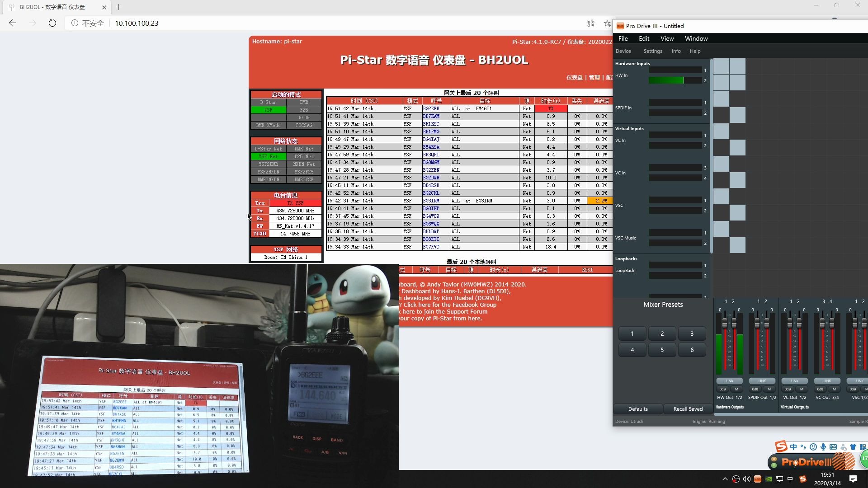The image size is (868, 488).
Task: Toggle LINK on VC Out 3/4 channel
Action: point(827,381)
